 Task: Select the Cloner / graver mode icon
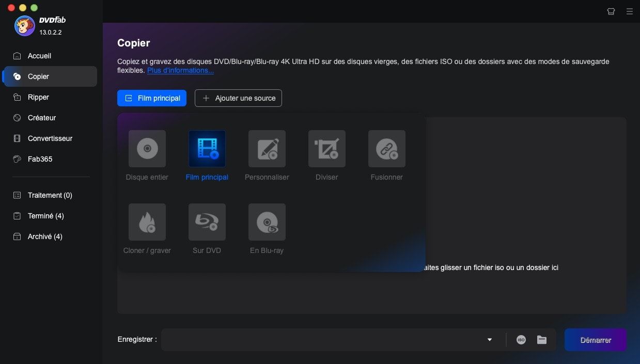[147, 222]
